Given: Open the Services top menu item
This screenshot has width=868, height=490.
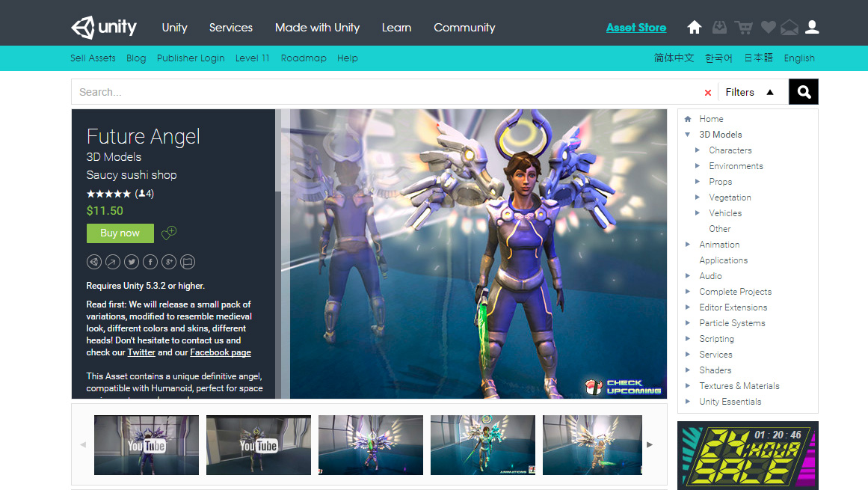Looking at the screenshot, I should coord(231,28).
